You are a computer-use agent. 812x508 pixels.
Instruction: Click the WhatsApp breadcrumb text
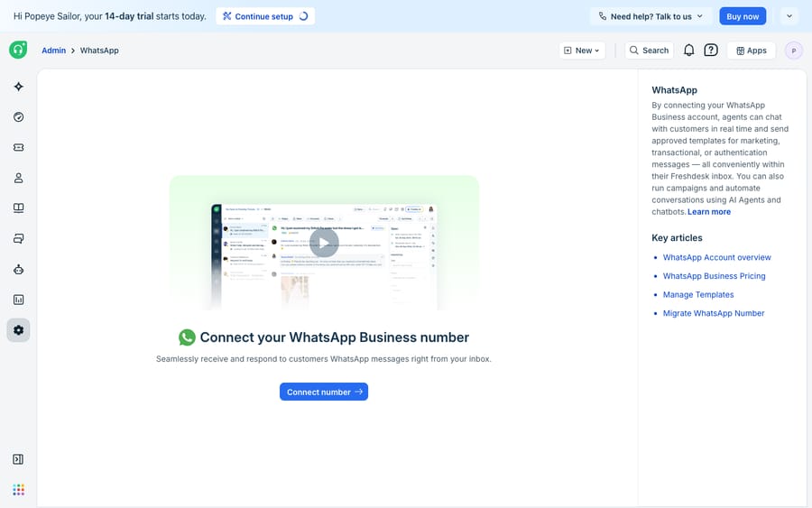pos(99,51)
